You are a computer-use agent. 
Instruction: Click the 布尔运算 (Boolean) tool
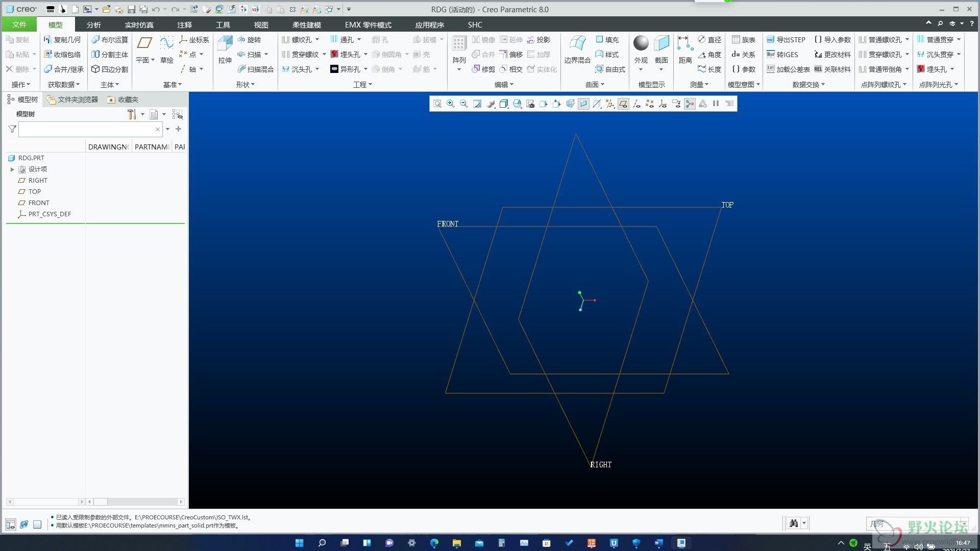coord(110,40)
